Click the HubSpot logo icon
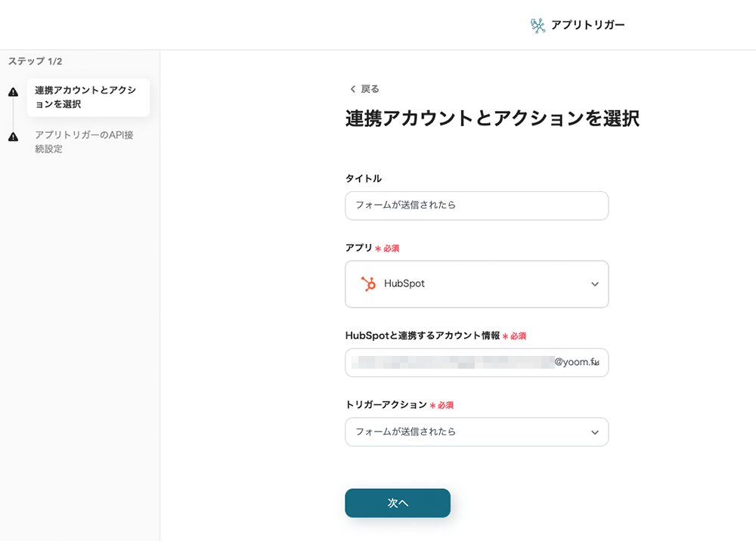Screen dimensions: 756x544 368,284
